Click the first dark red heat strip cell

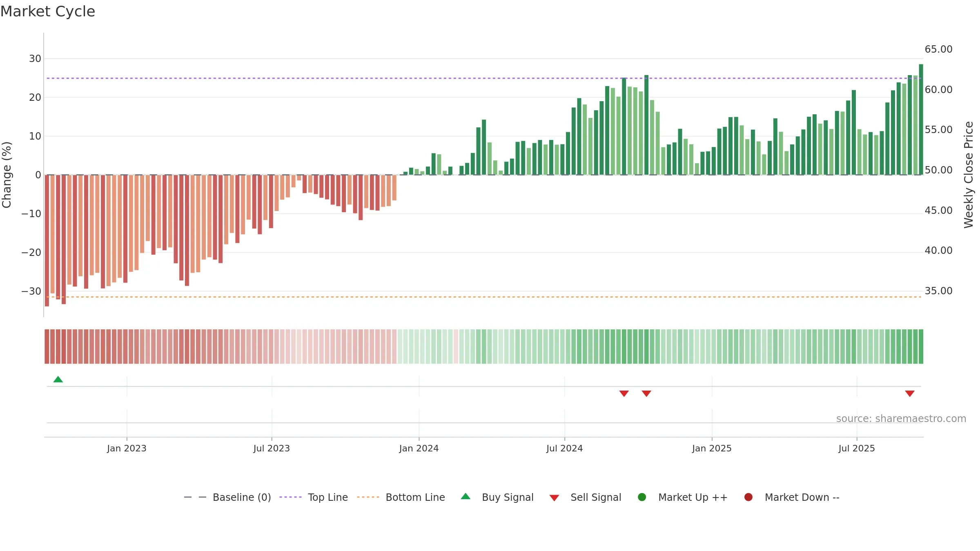click(x=47, y=347)
